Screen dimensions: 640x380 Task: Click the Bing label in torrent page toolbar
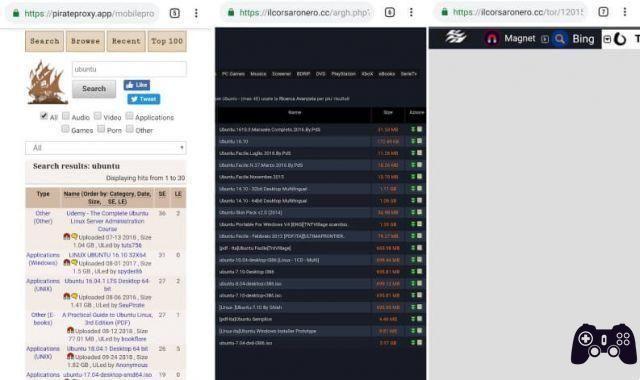[583, 39]
